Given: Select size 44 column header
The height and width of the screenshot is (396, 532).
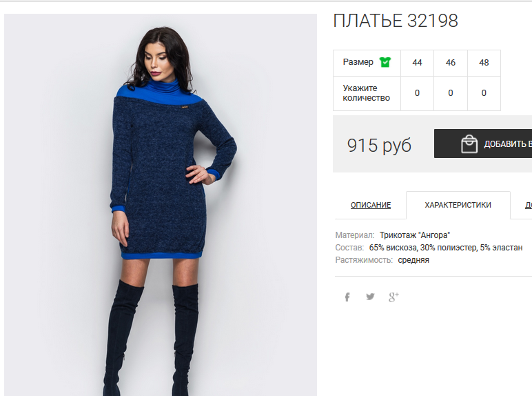Looking at the screenshot, I should click(x=417, y=63).
